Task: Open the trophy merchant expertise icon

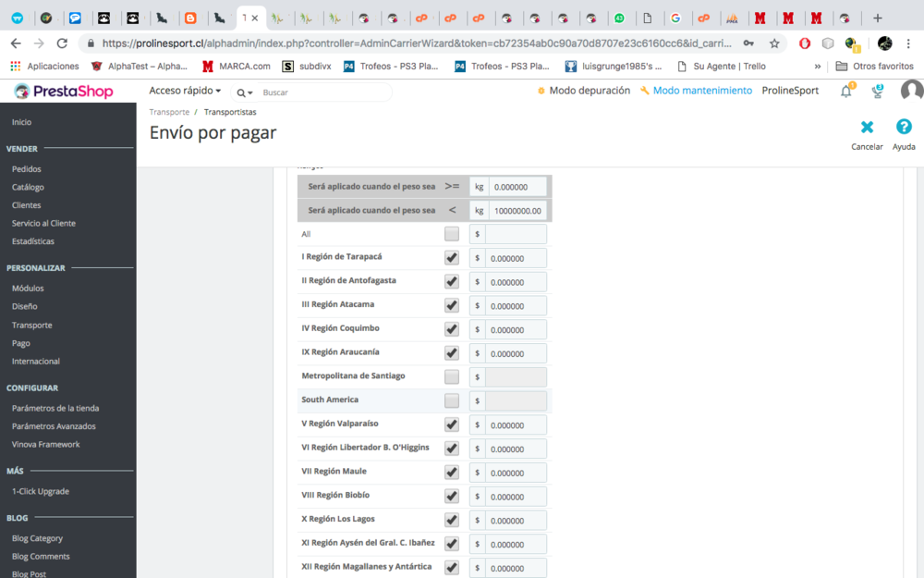Action: click(878, 91)
